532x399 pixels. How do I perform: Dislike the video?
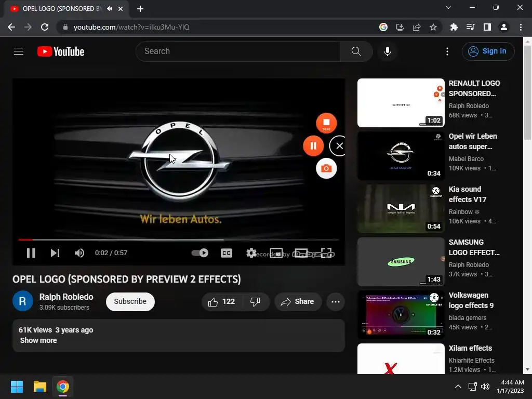point(256,302)
